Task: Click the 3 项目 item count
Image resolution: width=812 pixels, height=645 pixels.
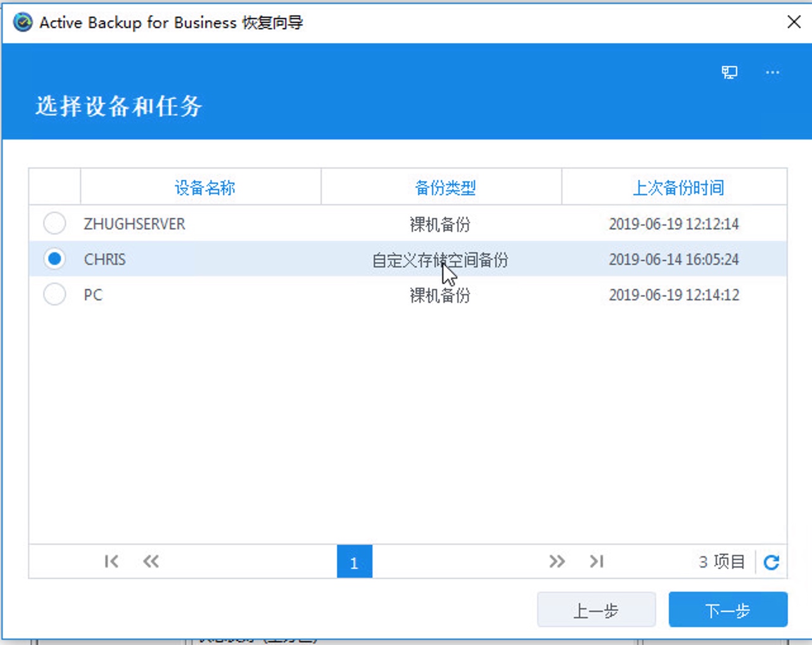Action: tap(721, 561)
